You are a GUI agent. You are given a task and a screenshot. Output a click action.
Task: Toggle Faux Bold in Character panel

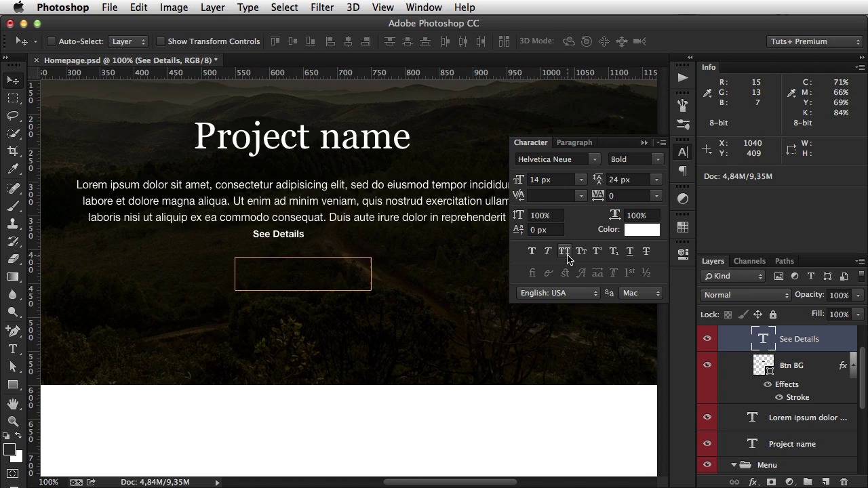pyautogui.click(x=532, y=251)
